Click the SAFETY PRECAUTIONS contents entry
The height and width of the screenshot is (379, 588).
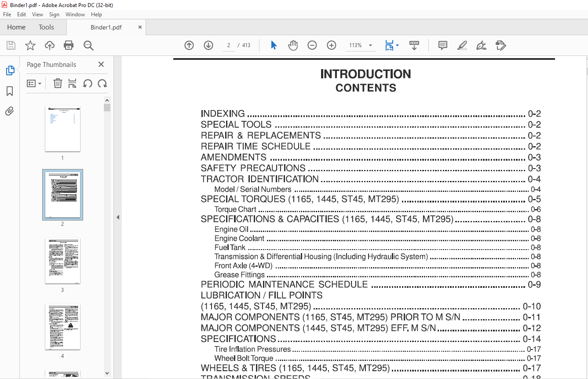[371, 169]
